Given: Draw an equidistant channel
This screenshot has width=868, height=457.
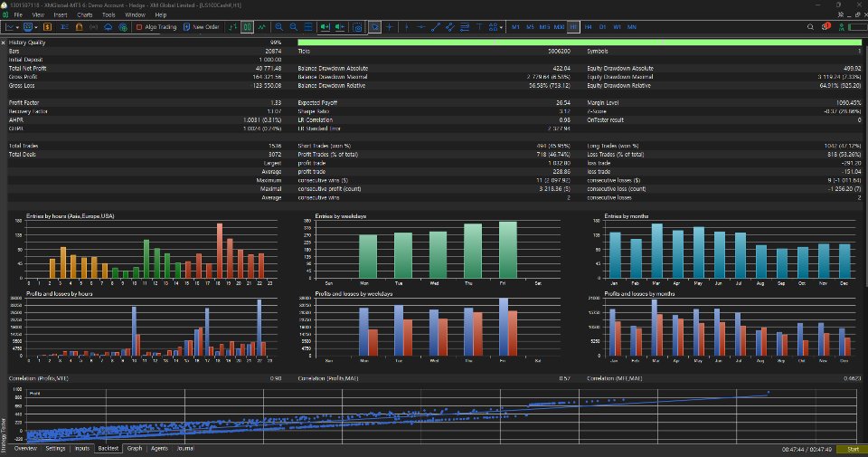Looking at the screenshot, I should (x=450, y=26).
